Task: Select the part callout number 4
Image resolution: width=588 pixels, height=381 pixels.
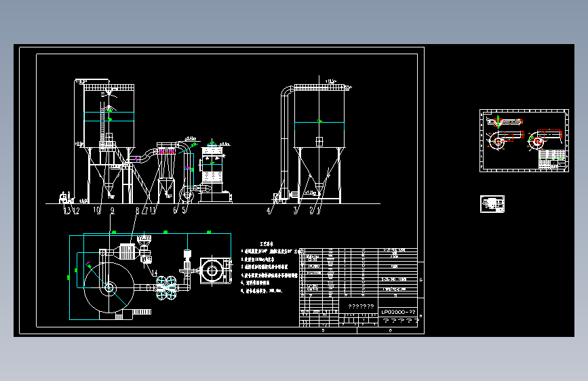Action: (x=269, y=211)
